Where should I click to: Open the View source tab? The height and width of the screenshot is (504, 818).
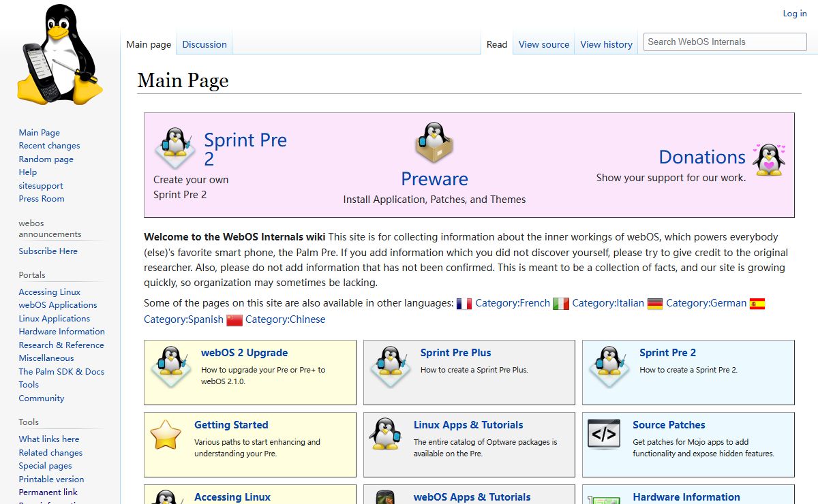click(544, 44)
